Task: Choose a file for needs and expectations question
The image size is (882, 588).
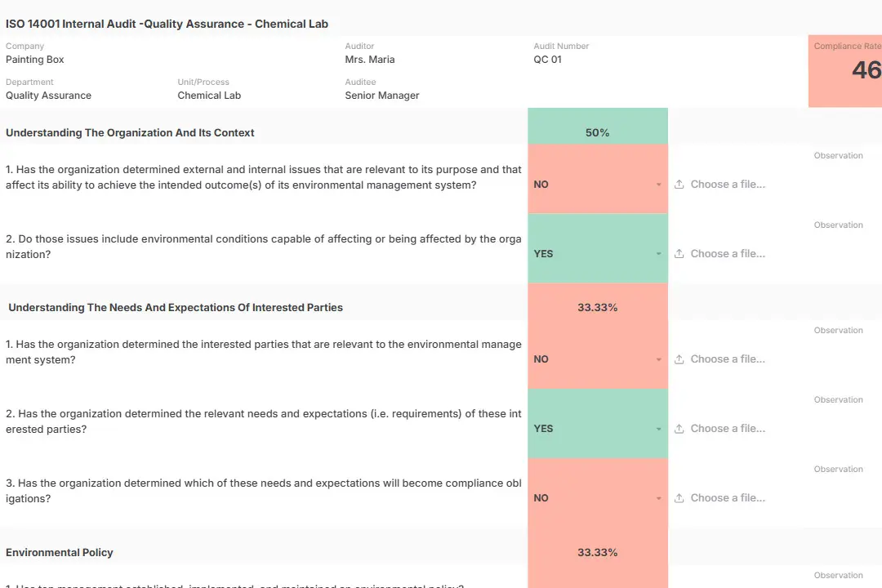Action: 727,429
